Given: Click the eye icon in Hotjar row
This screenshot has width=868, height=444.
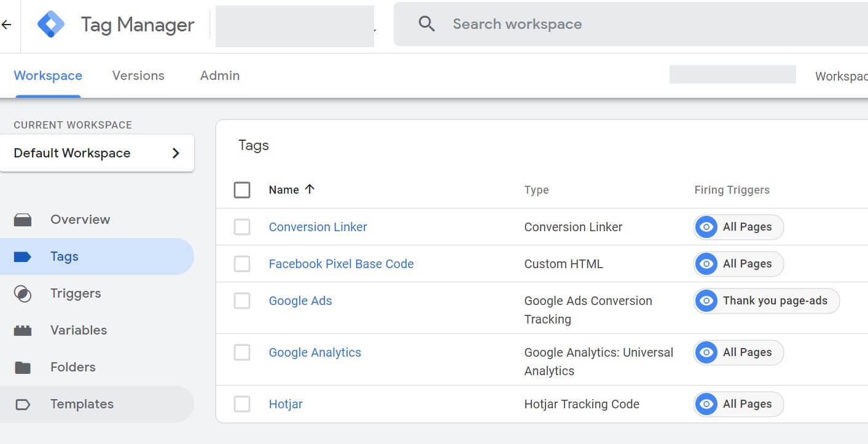Looking at the screenshot, I should pos(706,404).
